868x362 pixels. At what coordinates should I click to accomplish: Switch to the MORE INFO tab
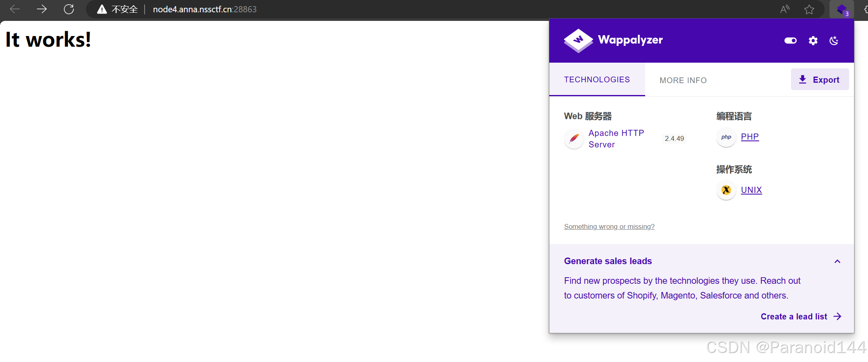(683, 80)
